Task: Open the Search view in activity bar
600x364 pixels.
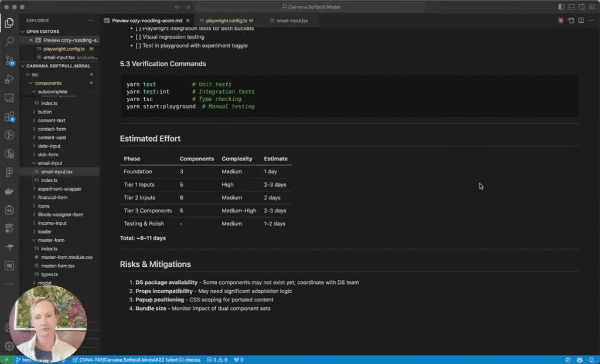Action: (9, 42)
